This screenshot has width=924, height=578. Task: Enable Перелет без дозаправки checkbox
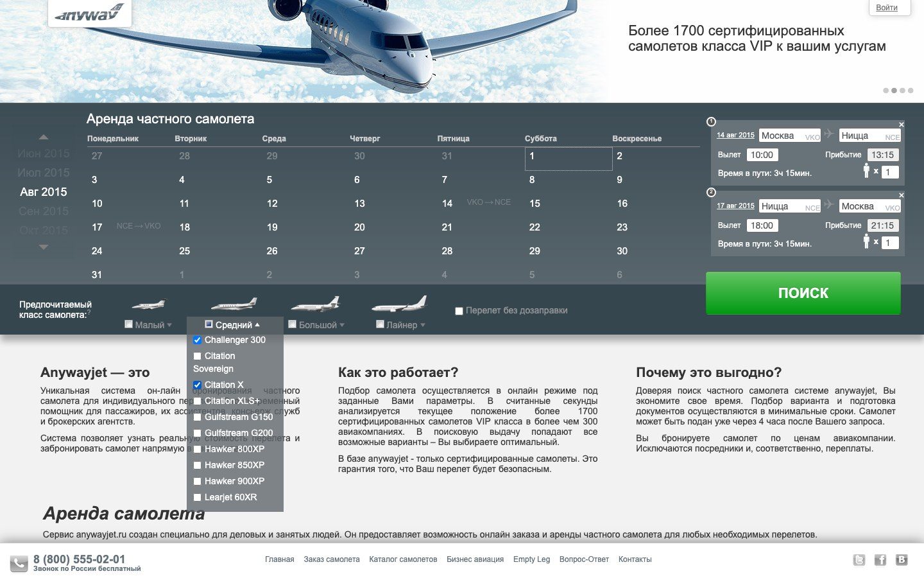[459, 311]
